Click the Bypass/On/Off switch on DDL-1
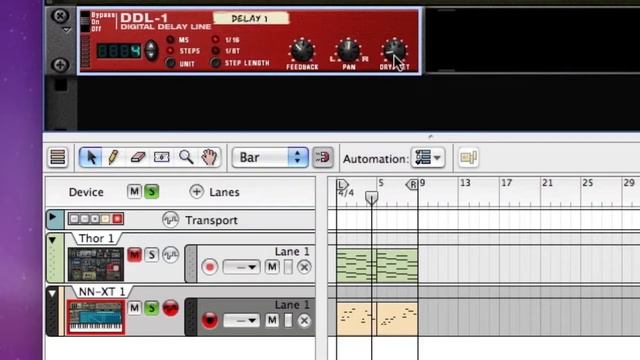The width and height of the screenshot is (640, 360). tap(85, 22)
